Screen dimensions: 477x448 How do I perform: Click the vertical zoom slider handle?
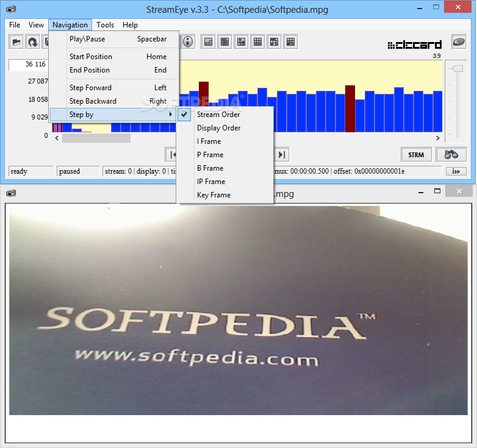tap(457, 69)
